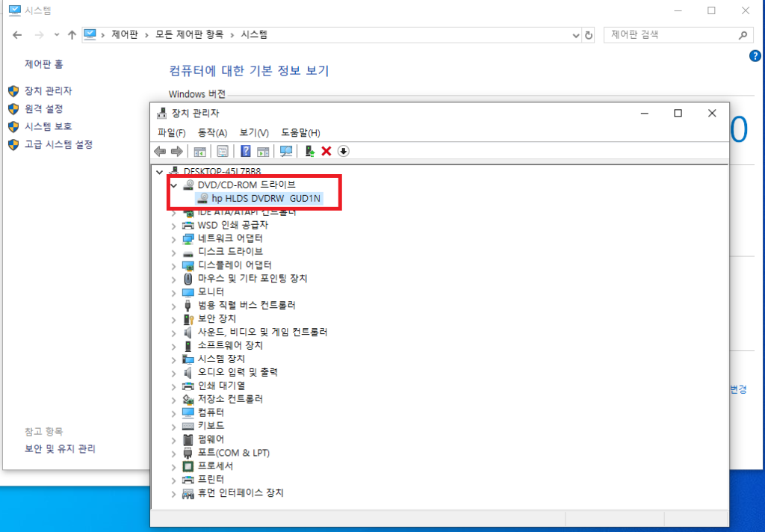765x532 pixels.
Task: Collapse the DVD/CD-ROM 드라이브 category
Action: click(174, 185)
